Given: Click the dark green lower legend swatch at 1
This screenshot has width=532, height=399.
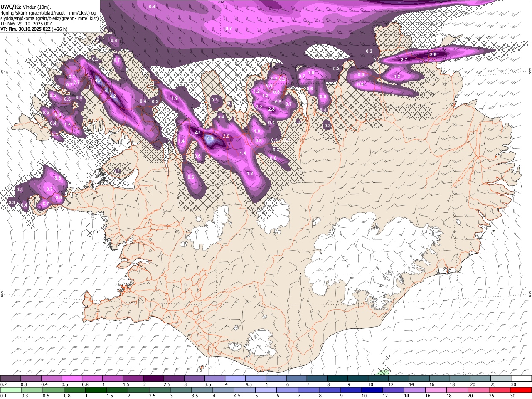Looking at the screenshot, I should 96,390.
